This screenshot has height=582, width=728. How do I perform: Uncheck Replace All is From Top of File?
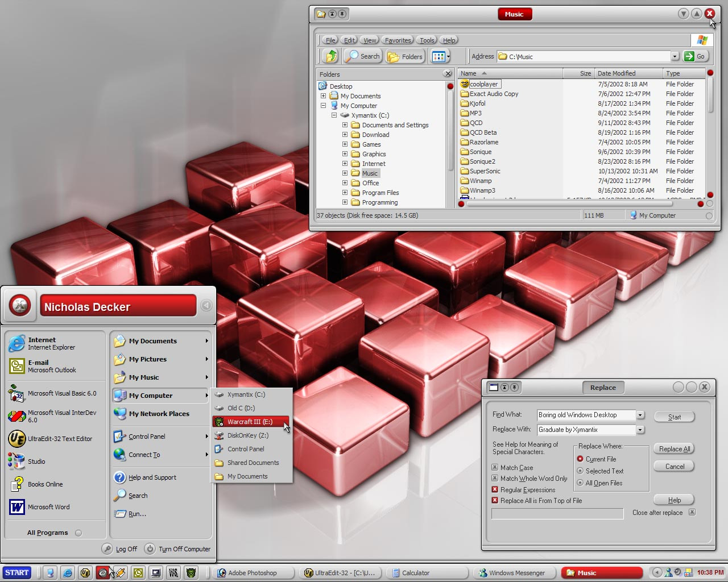pyautogui.click(x=495, y=501)
